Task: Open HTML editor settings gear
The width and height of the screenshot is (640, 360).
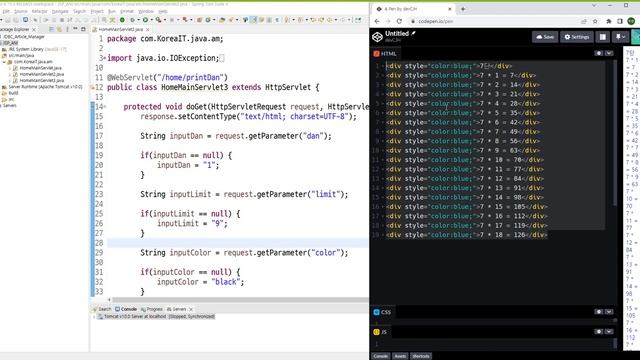Action: [x=598, y=53]
